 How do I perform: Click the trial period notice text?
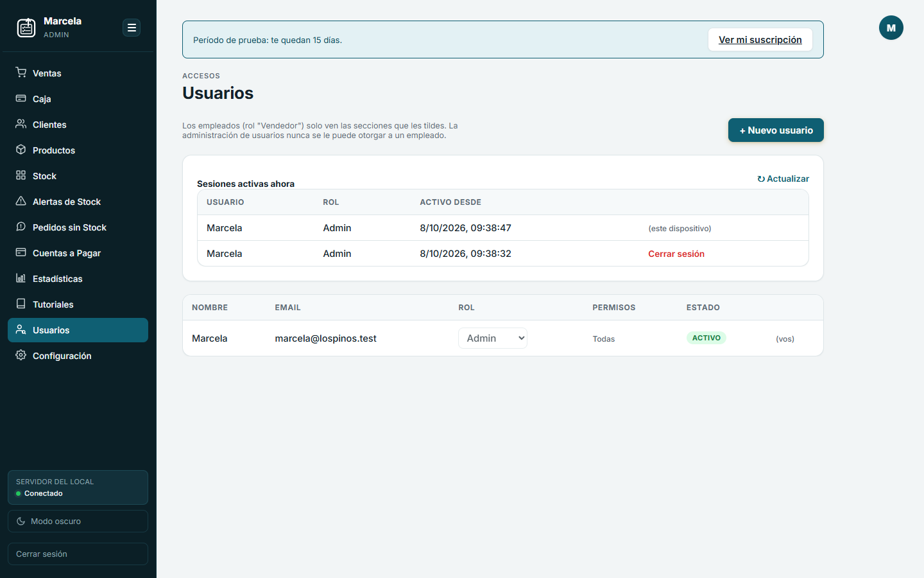tap(268, 40)
